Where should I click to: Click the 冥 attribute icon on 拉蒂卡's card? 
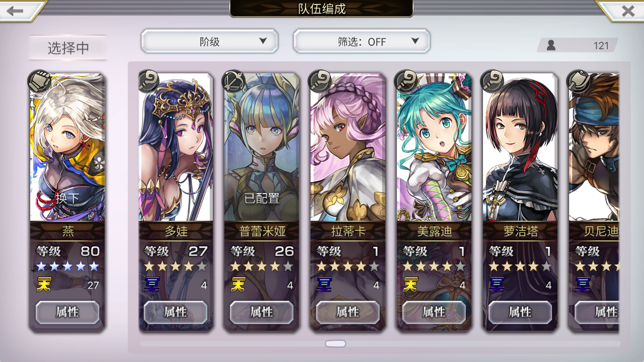coord(324,285)
